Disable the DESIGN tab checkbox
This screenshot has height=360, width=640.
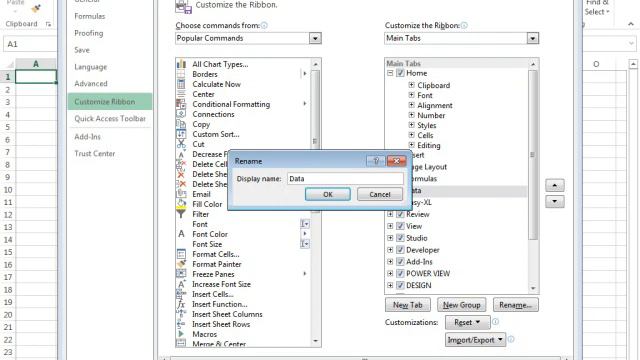pos(400,285)
